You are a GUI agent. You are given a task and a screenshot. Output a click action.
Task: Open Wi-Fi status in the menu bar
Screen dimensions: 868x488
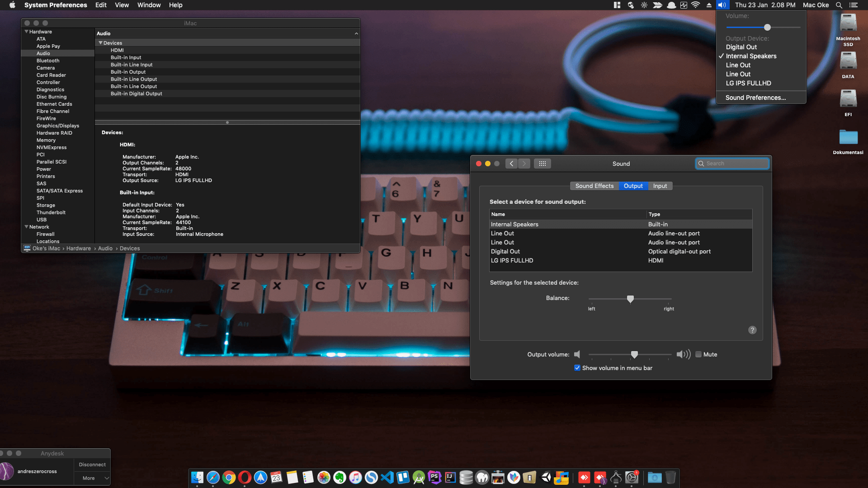[696, 5]
